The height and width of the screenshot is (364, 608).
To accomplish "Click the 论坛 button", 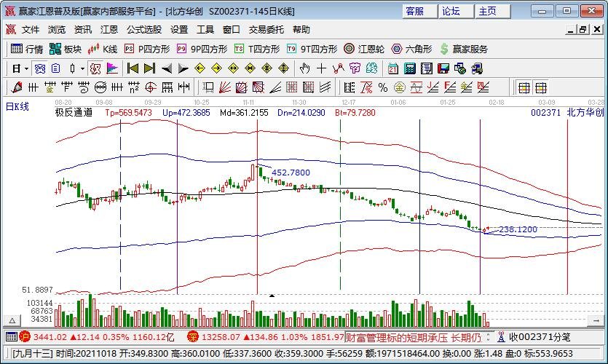I will coord(456,11).
